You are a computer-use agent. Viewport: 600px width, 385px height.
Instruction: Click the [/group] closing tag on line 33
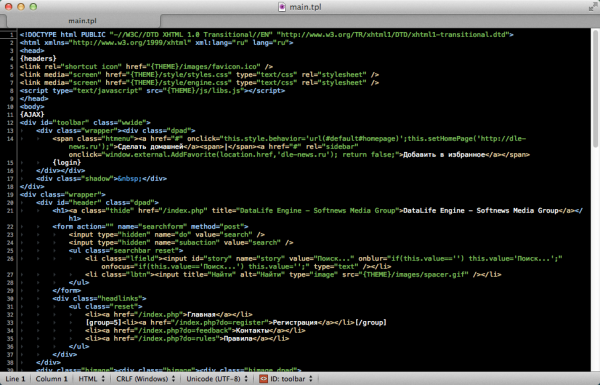point(370,323)
